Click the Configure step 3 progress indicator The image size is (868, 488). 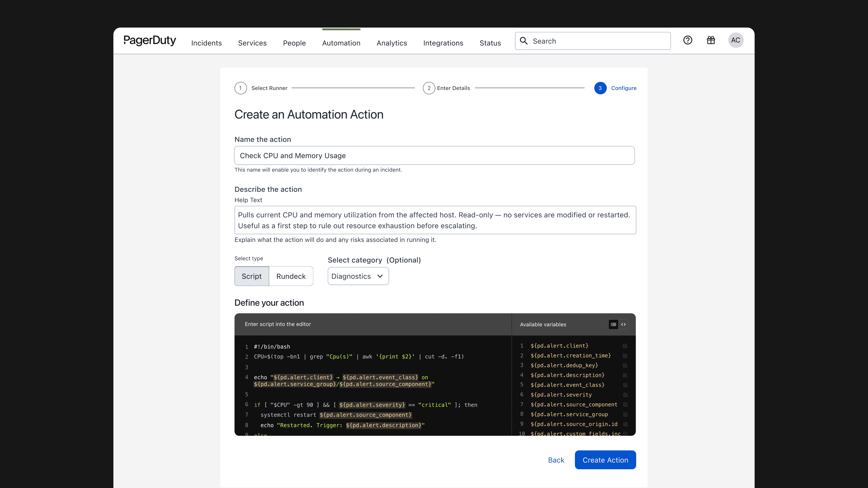(x=600, y=88)
